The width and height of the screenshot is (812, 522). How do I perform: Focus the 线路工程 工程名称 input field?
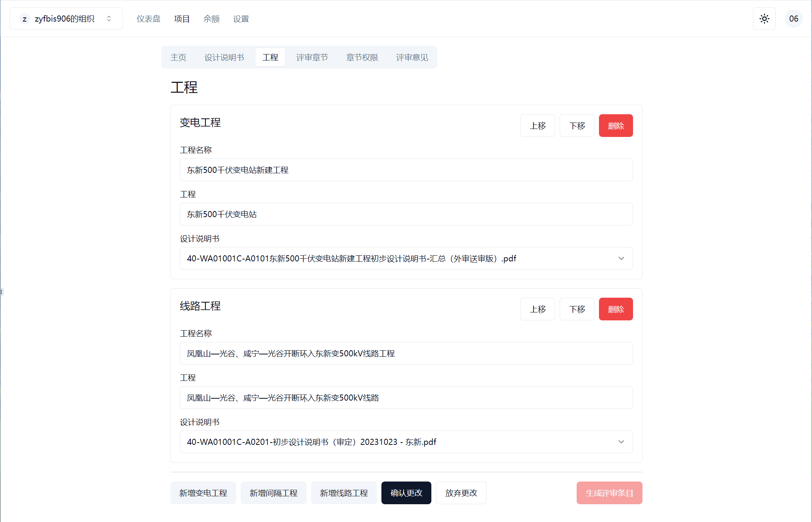pyautogui.click(x=406, y=353)
